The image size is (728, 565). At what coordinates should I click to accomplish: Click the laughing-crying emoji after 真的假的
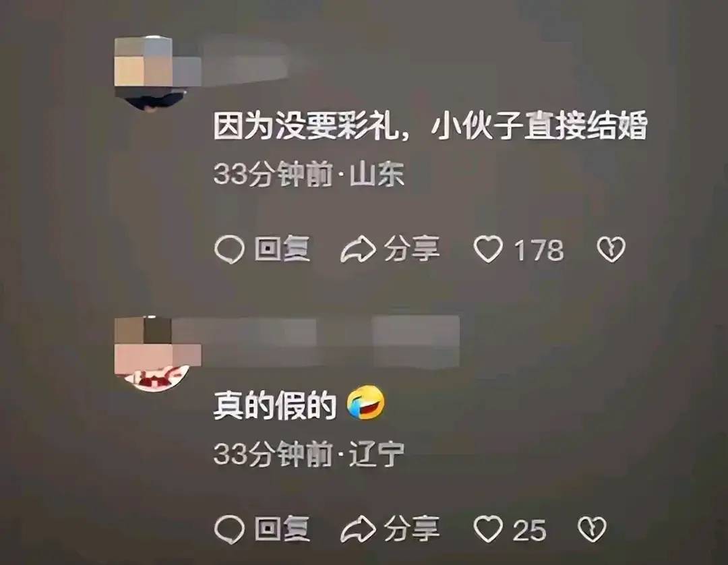(366, 402)
